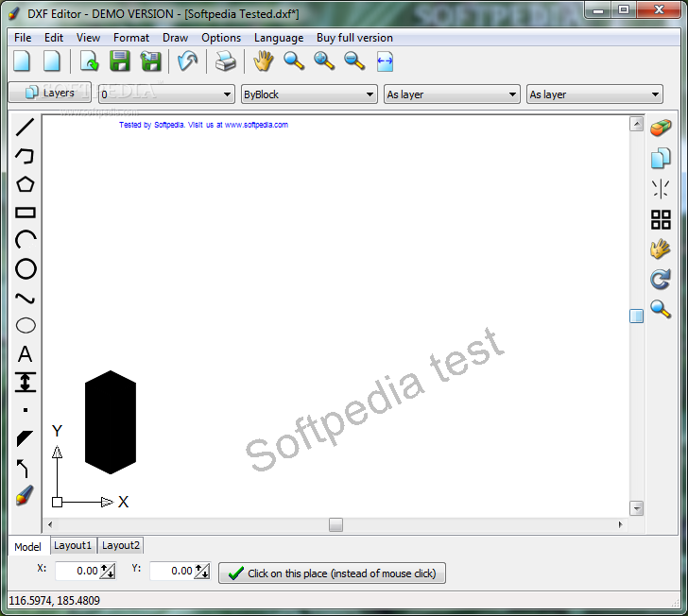
Task: Click the plain magnifier zoom icon
Action: click(294, 61)
